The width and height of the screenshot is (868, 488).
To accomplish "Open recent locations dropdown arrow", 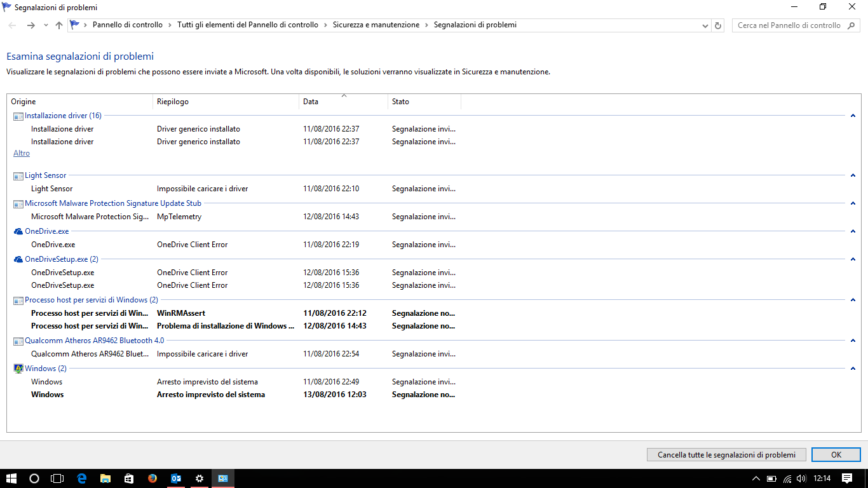I will (46, 25).
